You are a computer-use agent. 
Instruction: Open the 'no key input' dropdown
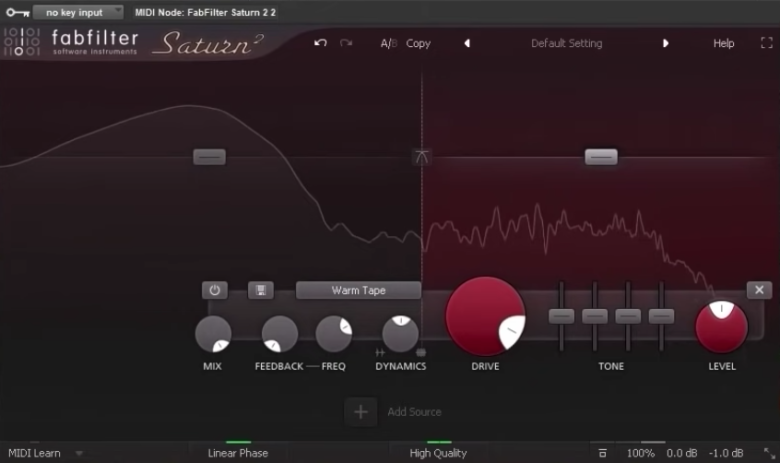coord(78,12)
